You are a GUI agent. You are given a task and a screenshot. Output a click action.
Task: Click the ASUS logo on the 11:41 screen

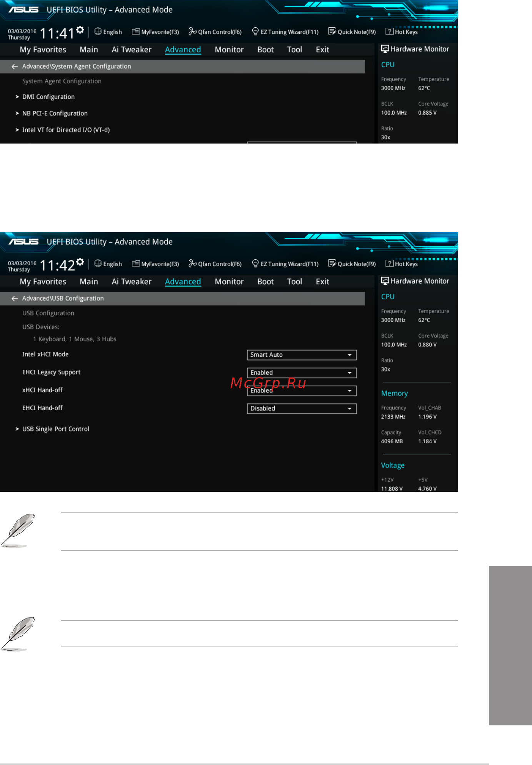(23, 10)
